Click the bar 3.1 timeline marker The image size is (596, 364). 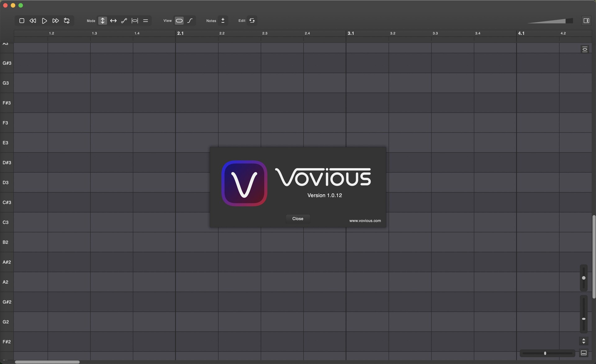coord(350,33)
